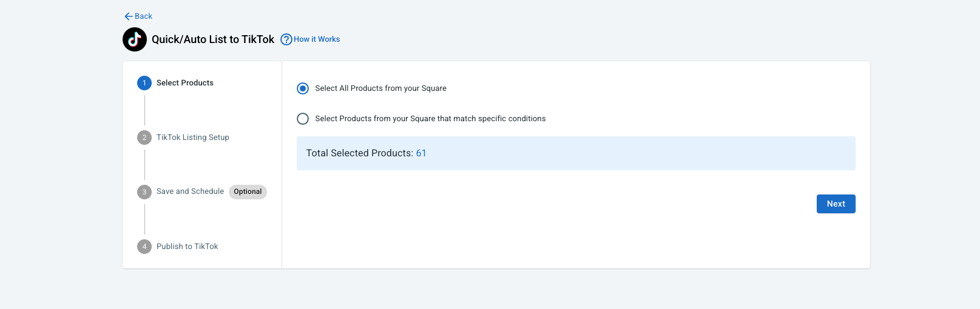The image size is (980, 309).
Task: Go to step 1 circle icon
Action: [x=144, y=83]
